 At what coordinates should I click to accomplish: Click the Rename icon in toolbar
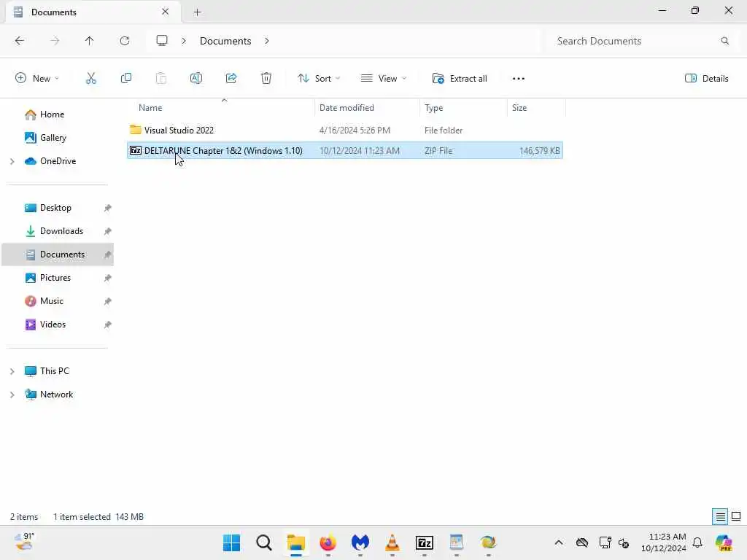pos(196,79)
